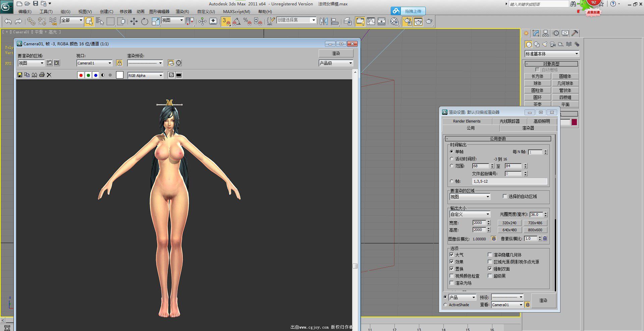This screenshot has width=644, height=331.
Task: Uncheck the 效果 effects checkbox
Action: pos(451,262)
